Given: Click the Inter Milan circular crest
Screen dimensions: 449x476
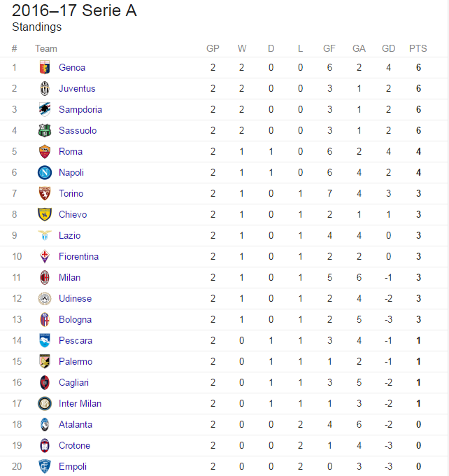Looking at the screenshot, I should pos(45,403).
